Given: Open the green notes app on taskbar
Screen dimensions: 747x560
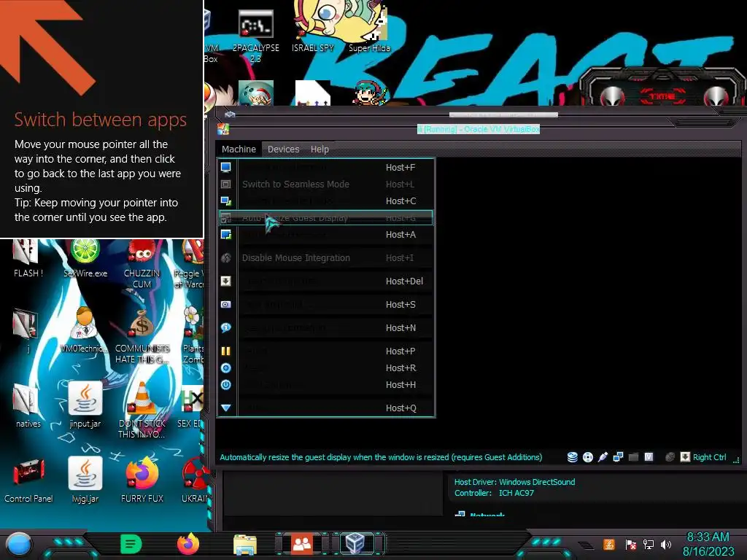Looking at the screenshot, I should (x=131, y=544).
